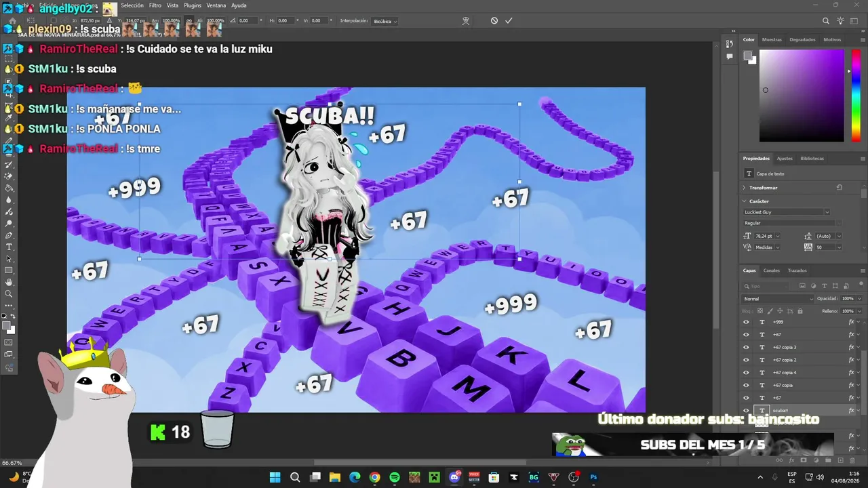
Task: Lock image pixels with brush icon
Action: pyautogui.click(x=770, y=311)
